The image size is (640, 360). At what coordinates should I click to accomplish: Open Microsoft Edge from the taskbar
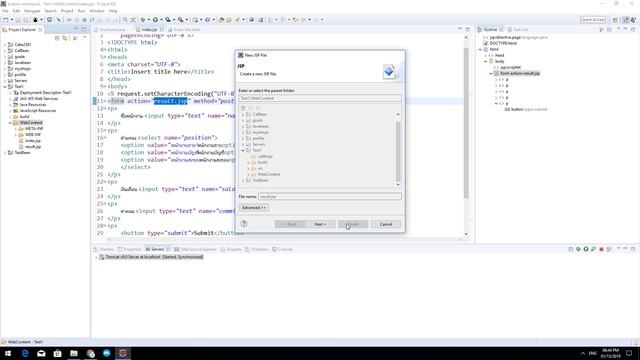(x=25, y=353)
